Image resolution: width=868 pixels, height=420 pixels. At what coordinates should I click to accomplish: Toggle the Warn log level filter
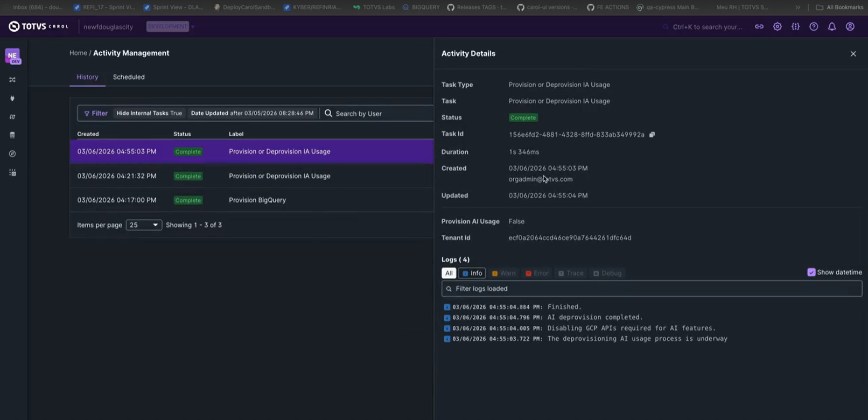503,274
